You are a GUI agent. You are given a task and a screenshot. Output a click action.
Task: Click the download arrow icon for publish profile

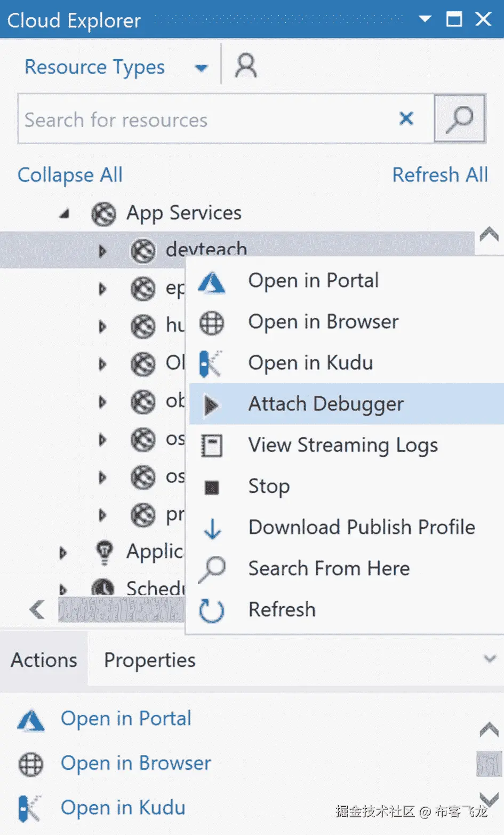pyautogui.click(x=212, y=528)
